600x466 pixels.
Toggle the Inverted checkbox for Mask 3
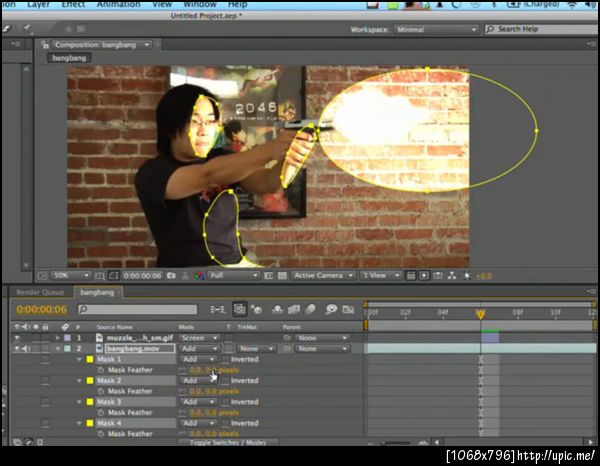point(226,402)
